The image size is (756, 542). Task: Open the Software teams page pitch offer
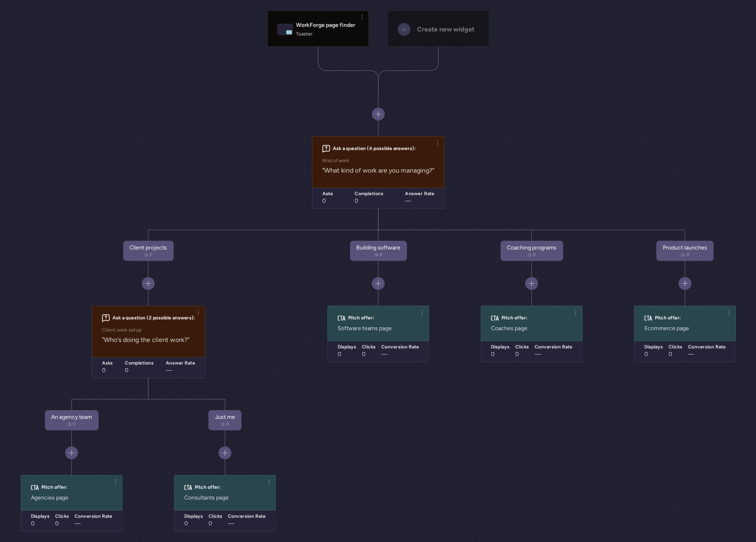(x=378, y=323)
